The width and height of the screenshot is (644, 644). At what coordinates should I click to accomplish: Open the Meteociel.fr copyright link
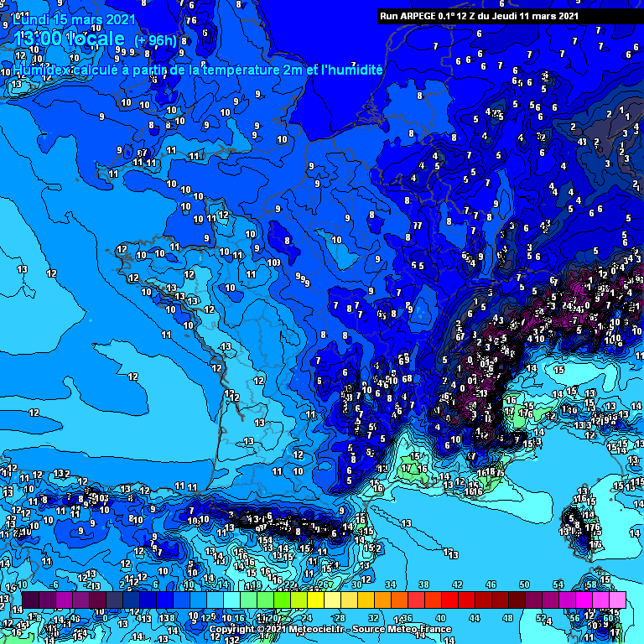click(x=330, y=629)
